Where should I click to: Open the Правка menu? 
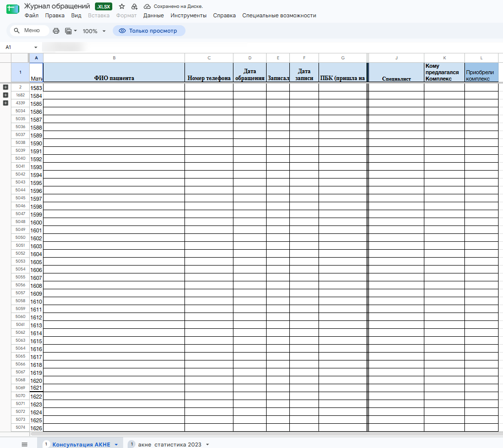[x=54, y=15]
